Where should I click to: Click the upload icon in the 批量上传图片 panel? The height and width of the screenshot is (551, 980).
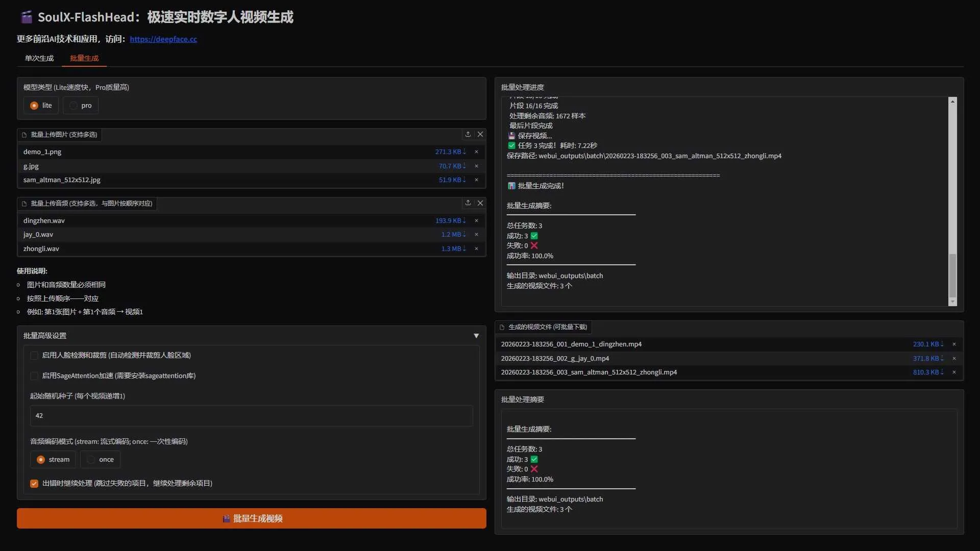tap(468, 134)
